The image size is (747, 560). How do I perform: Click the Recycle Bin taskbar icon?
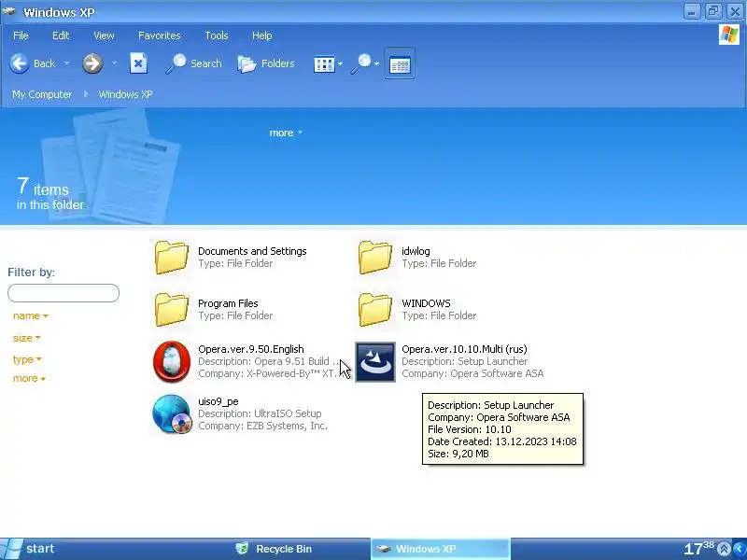[x=242, y=549]
